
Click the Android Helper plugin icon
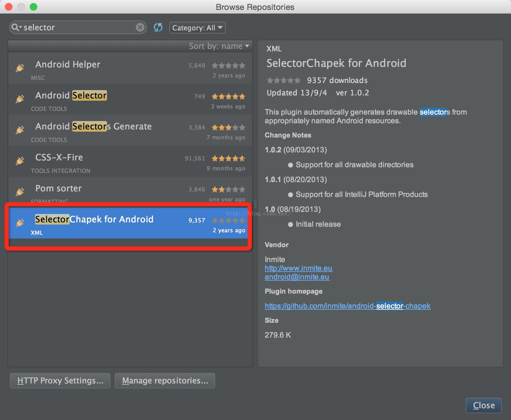(x=20, y=68)
